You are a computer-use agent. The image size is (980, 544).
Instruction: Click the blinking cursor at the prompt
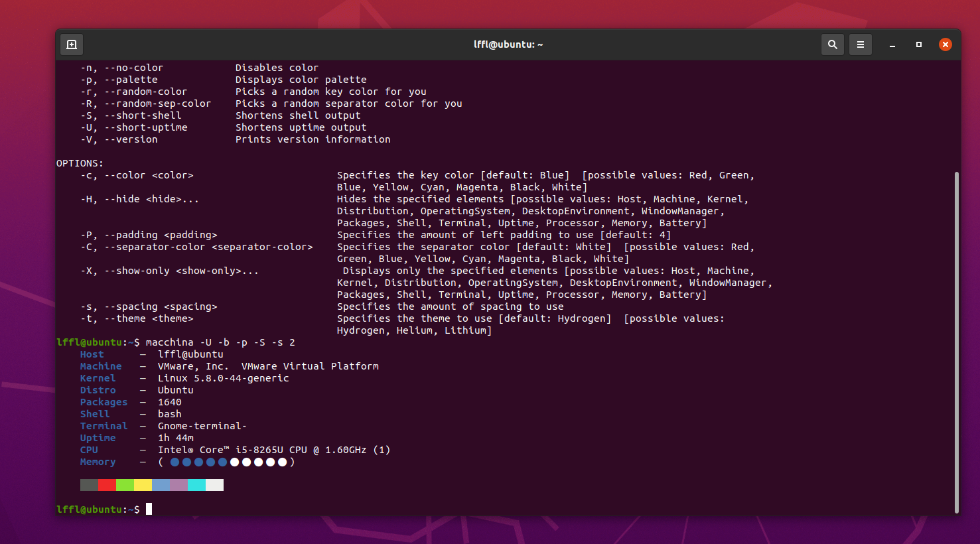147,509
